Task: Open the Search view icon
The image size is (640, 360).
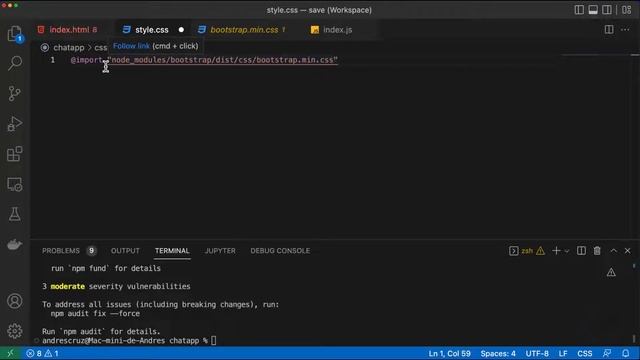Action: point(15,63)
